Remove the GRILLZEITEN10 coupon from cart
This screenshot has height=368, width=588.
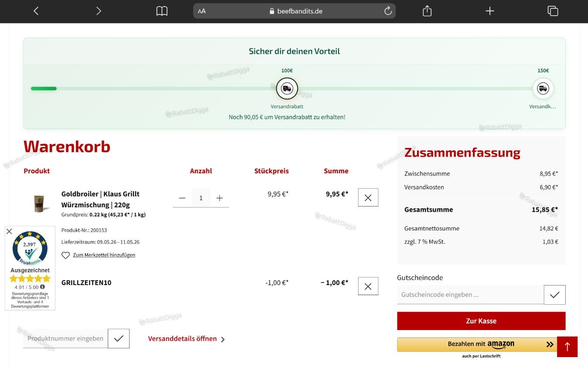point(368,286)
